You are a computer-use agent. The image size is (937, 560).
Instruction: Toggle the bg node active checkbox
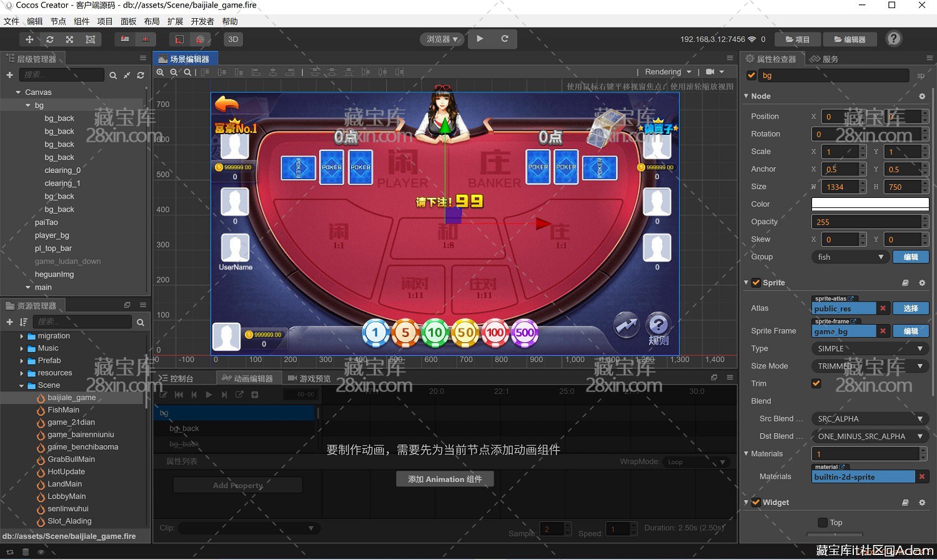click(x=751, y=76)
